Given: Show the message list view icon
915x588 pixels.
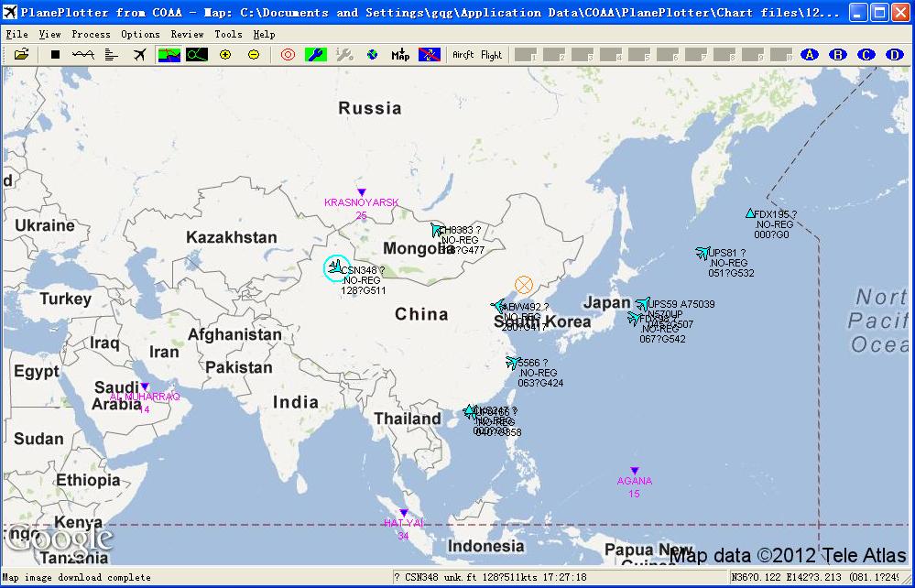Looking at the screenshot, I should tap(111, 55).
